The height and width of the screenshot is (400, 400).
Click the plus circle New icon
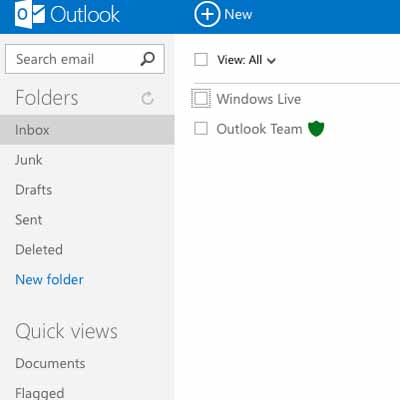pos(207,14)
